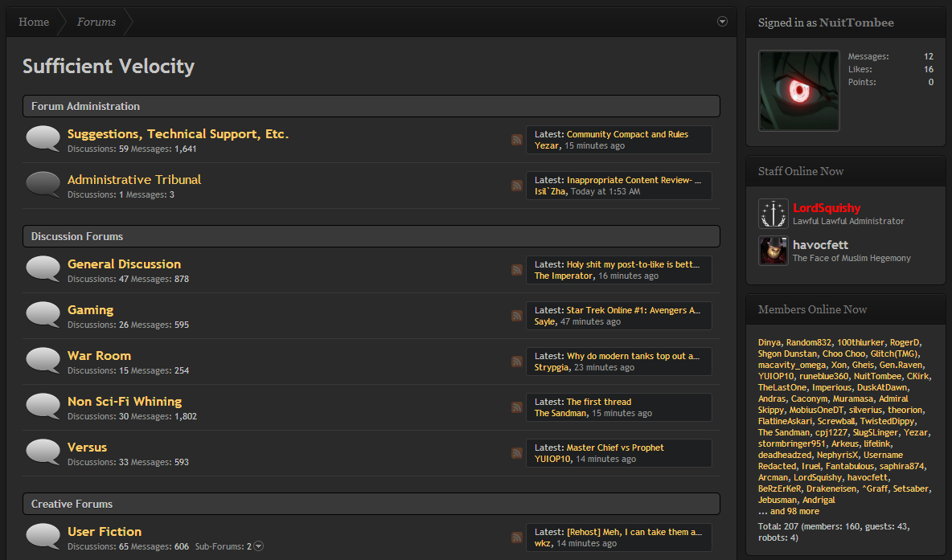Open the Discussion Forums category header
This screenshot has height=560, width=952.
(x=77, y=236)
